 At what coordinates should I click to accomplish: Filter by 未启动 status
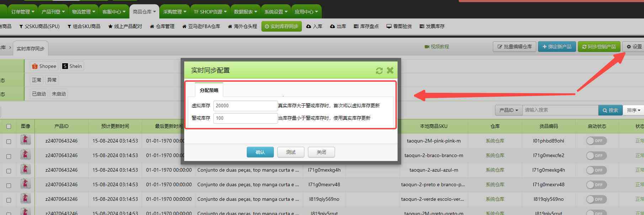[59, 94]
